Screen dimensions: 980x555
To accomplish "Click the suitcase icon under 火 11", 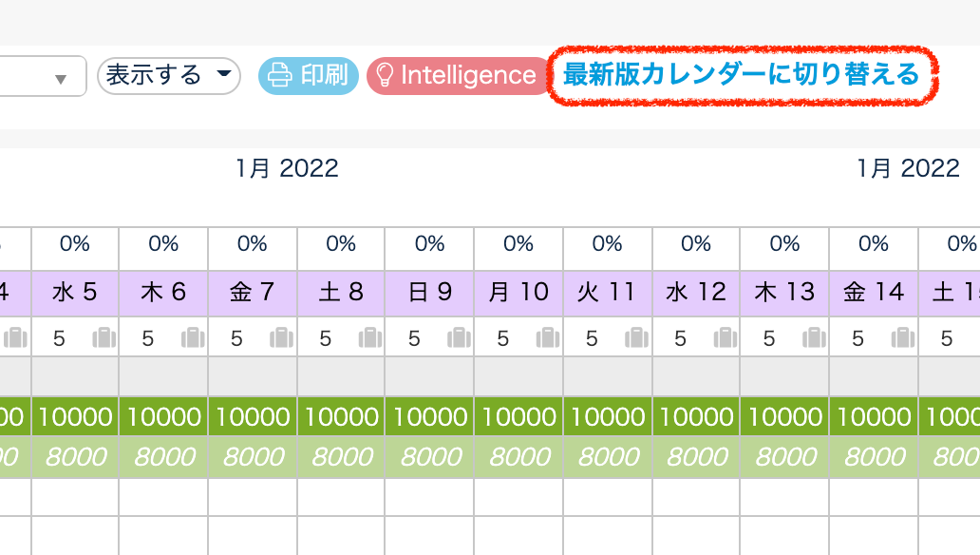I will pyautogui.click(x=636, y=338).
